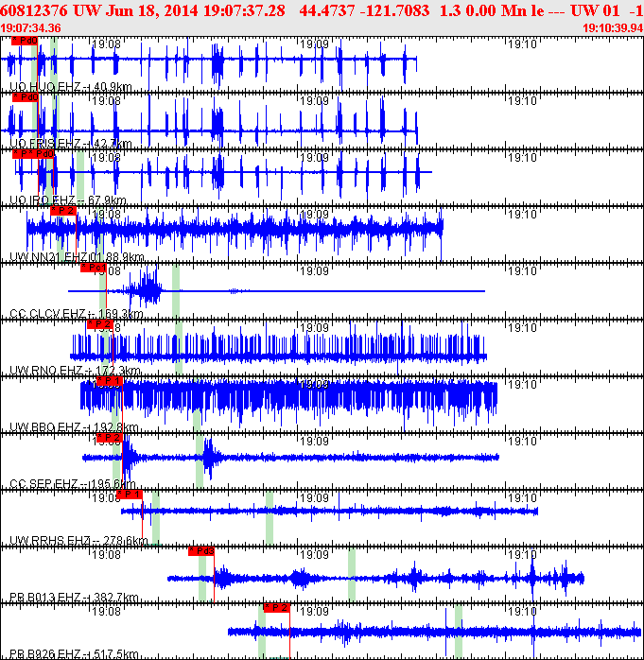The image size is (644, 660).
Task: Click the 19:08 time label on HUO trace
Action: [106, 44]
